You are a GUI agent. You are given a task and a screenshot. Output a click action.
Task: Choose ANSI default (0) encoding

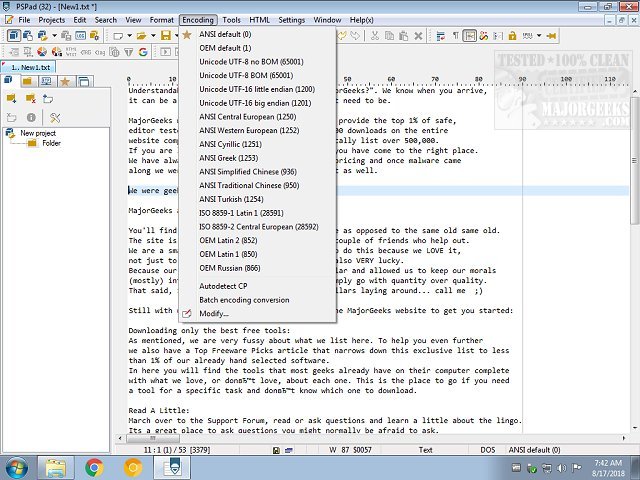pyautogui.click(x=258, y=34)
